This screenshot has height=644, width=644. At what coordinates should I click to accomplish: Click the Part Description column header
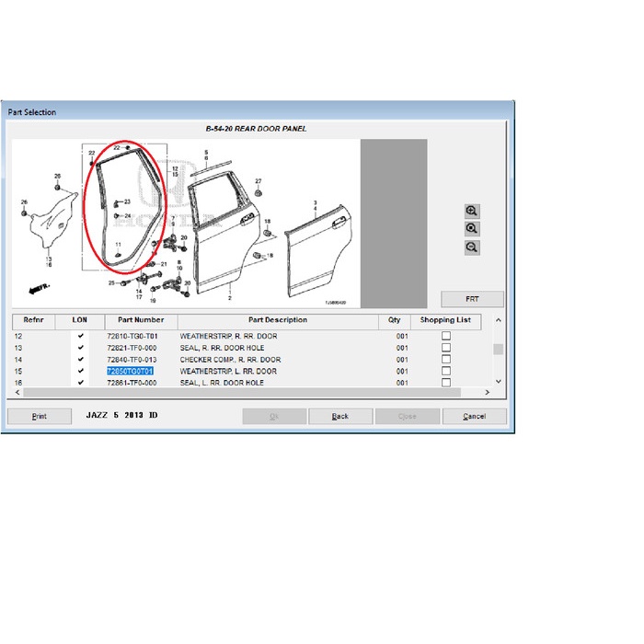click(x=277, y=320)
